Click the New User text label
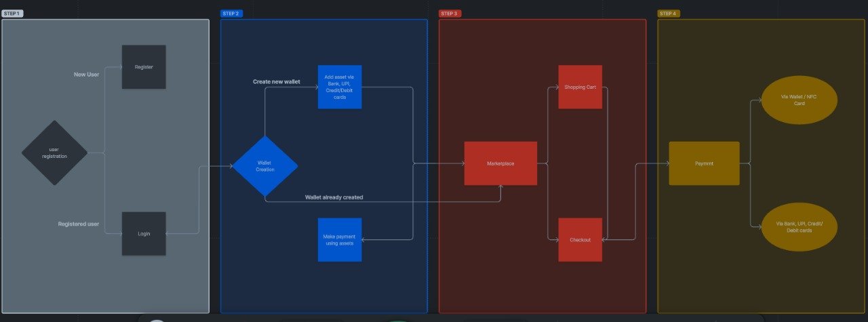This screenshot has width=868, height=322. (x=86, y=75)
